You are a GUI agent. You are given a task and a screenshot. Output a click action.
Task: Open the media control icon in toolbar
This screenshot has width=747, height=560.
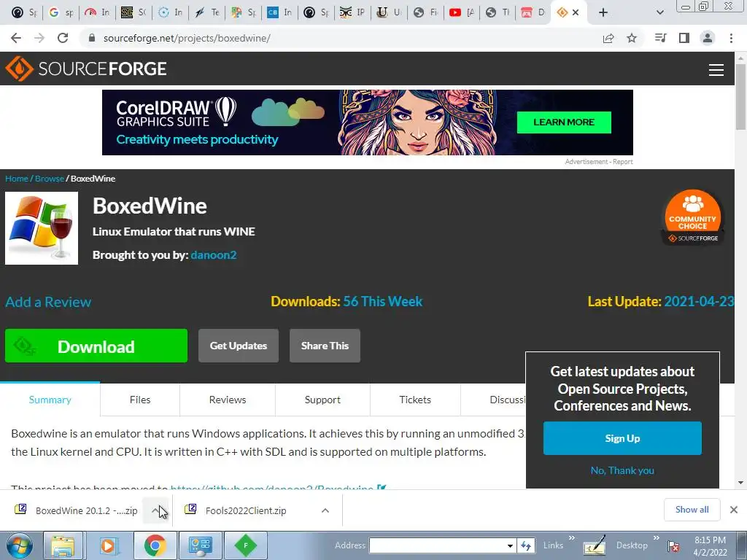pyautogui.click(x=660, y=38)
